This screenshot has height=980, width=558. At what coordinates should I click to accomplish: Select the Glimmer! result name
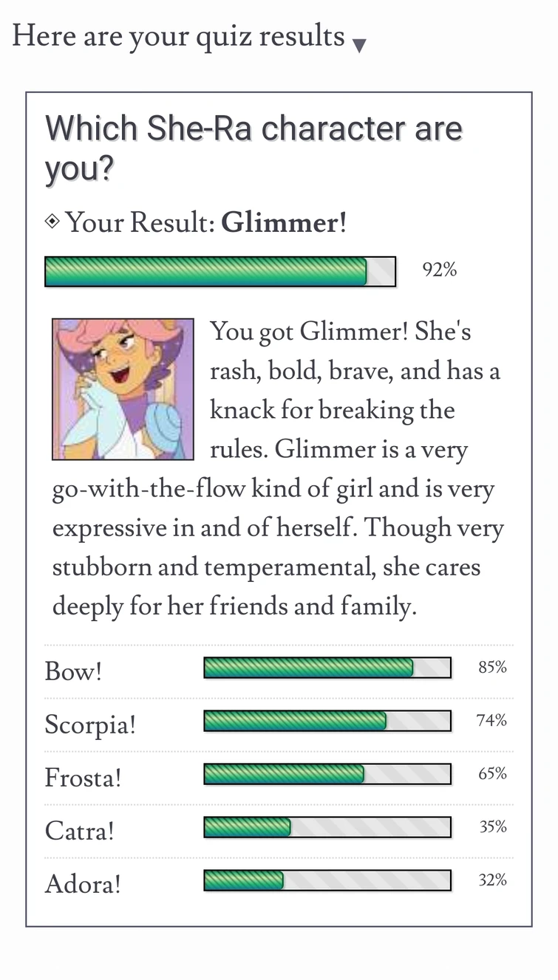284,222
